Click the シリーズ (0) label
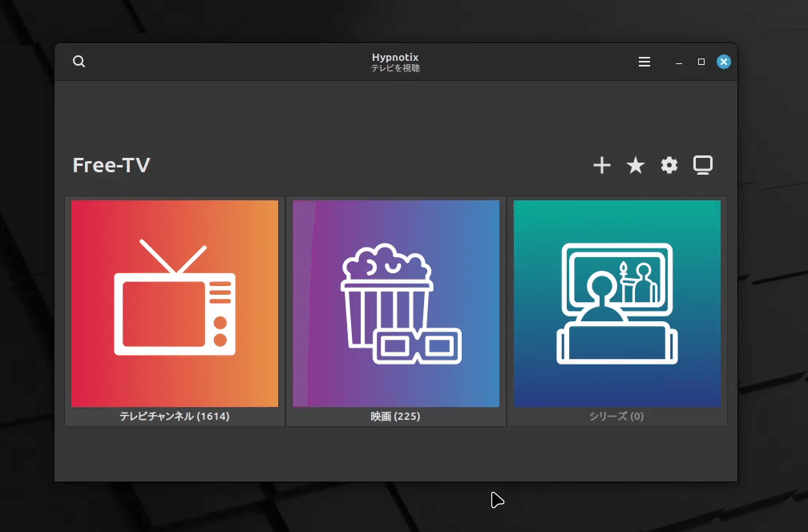This screenshot has width=808, height=532. 617,416
